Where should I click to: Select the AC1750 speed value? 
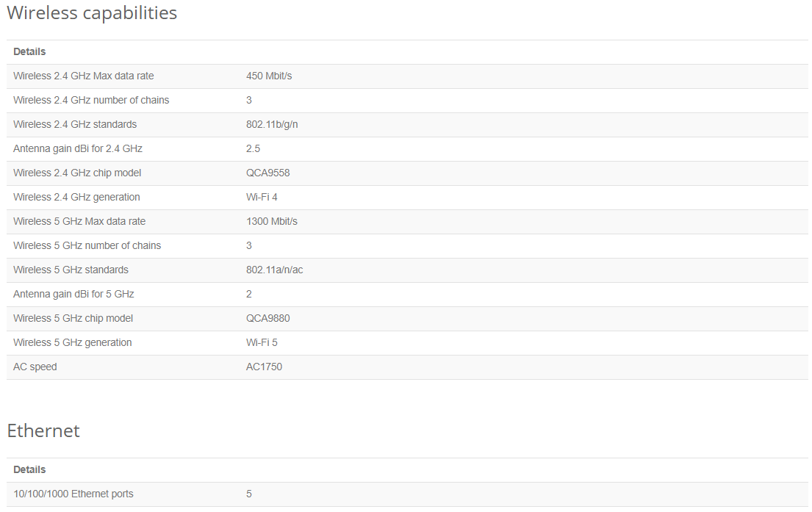(264, 367)
